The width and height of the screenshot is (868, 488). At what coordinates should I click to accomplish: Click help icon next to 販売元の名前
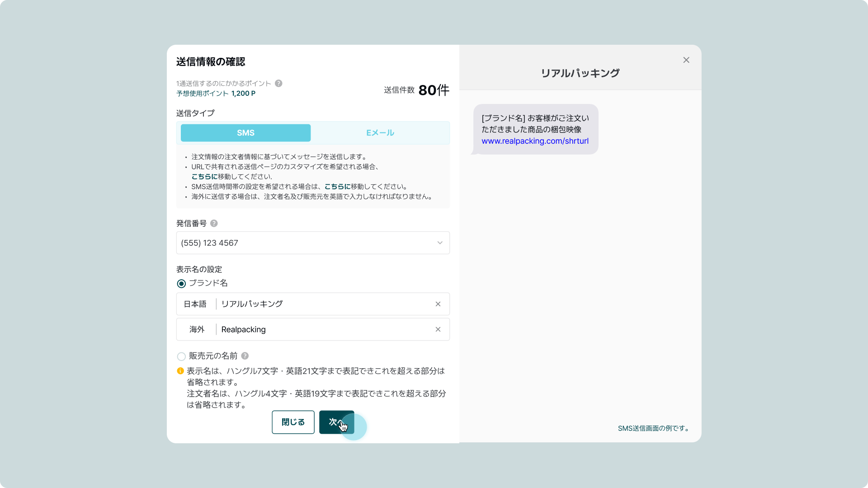point(245,356)
